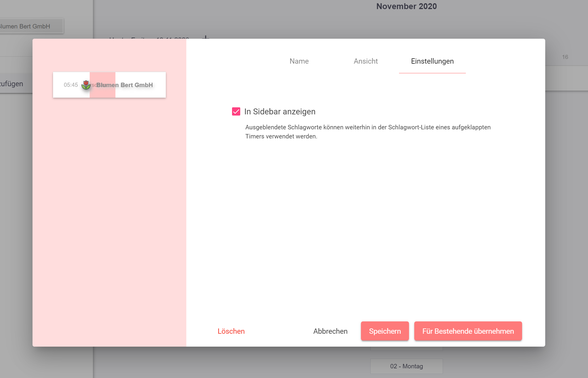Cancel with the Abbrechen button
The width and height of the screenshot is (588, 378).
pyautogui.click(x=330, y=331)
